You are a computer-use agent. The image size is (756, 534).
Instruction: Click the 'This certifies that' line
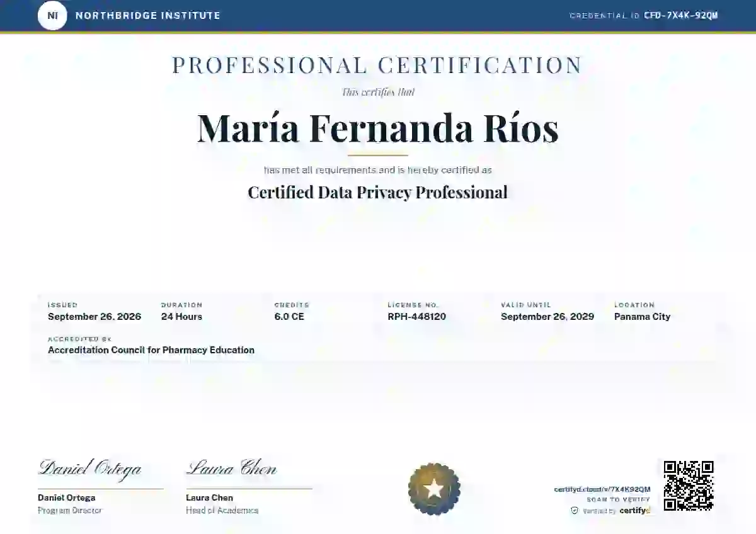(378, 92)
